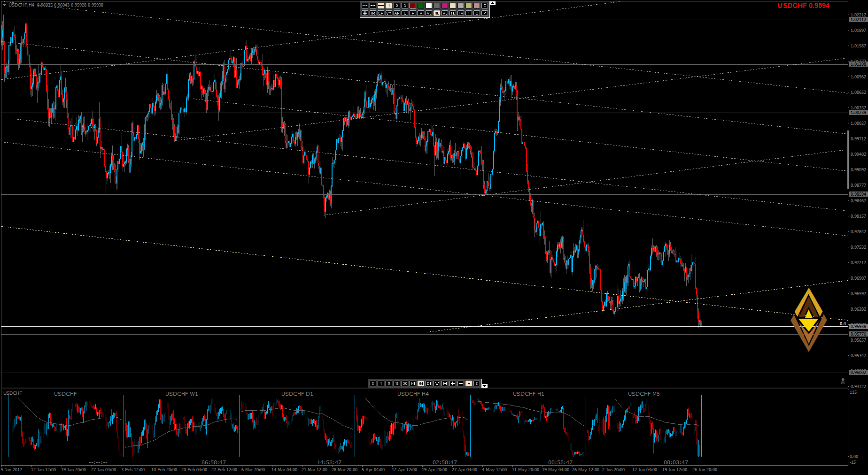Switch to the H1 timeframe

click(x=413, y=383)
